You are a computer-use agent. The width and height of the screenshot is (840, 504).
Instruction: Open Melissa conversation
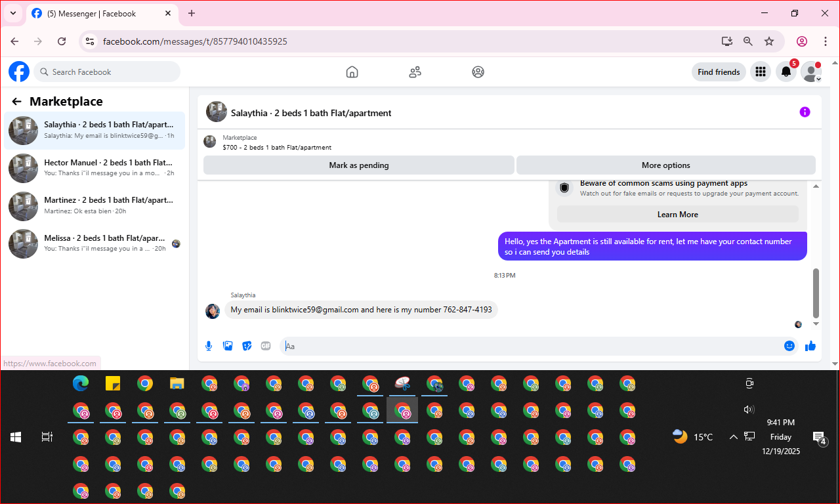click(x=95, y=243)
